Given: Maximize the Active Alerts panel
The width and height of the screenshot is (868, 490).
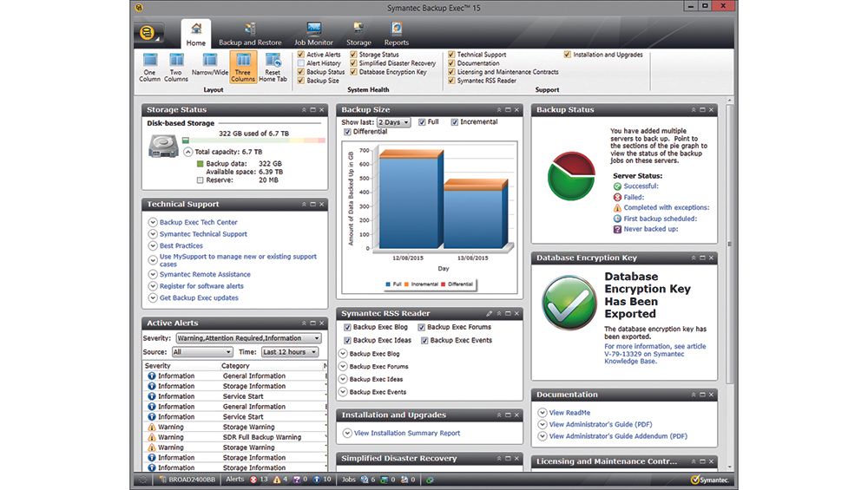Looking at the screenshot, I should click(x=312, y=323).
